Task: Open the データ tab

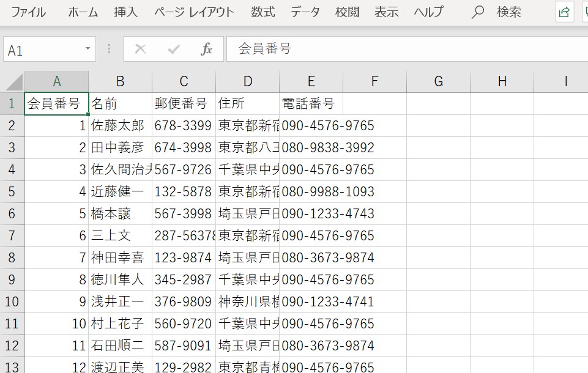Action: click(305, 12)
